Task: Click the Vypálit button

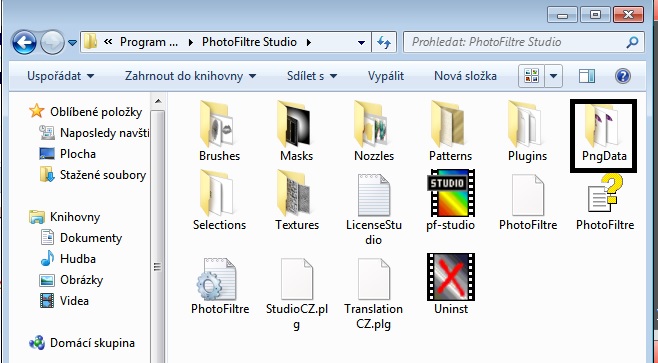Action: [386, 76]
